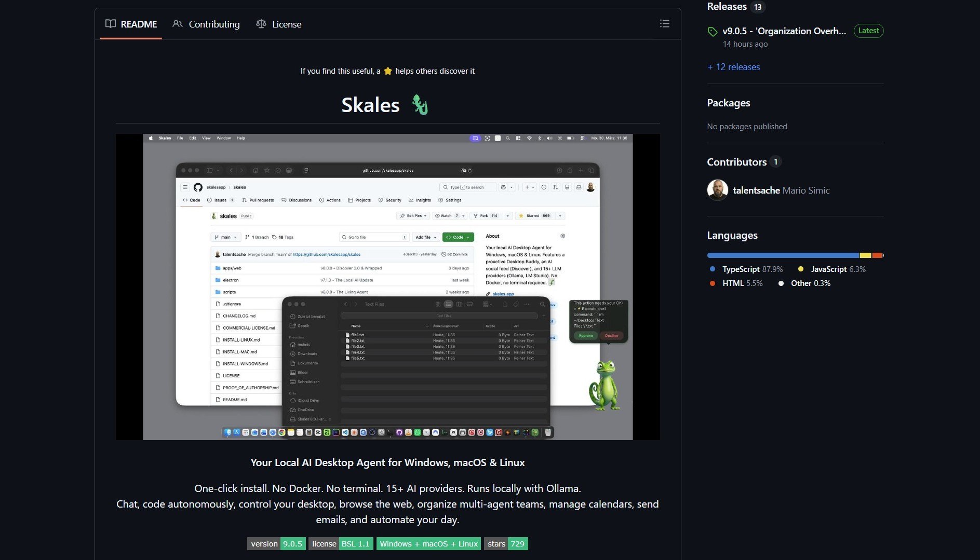Open the Releases section heading
980x560 pixels.
pyautogui.click(x=727, y=6)
